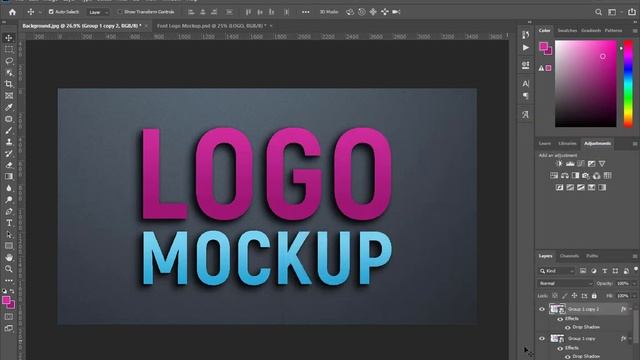Open the Kind filter dropdown
Screen dimensions: 640x360
(x=557, y=271)
